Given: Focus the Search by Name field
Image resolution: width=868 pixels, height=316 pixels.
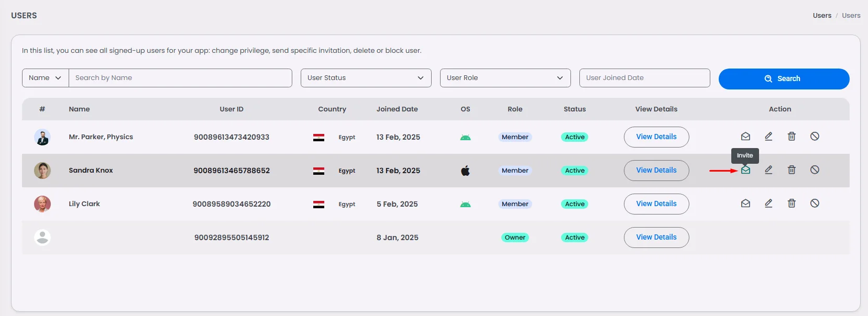Looking at the screenshot, I should click(x=180, y=78).
